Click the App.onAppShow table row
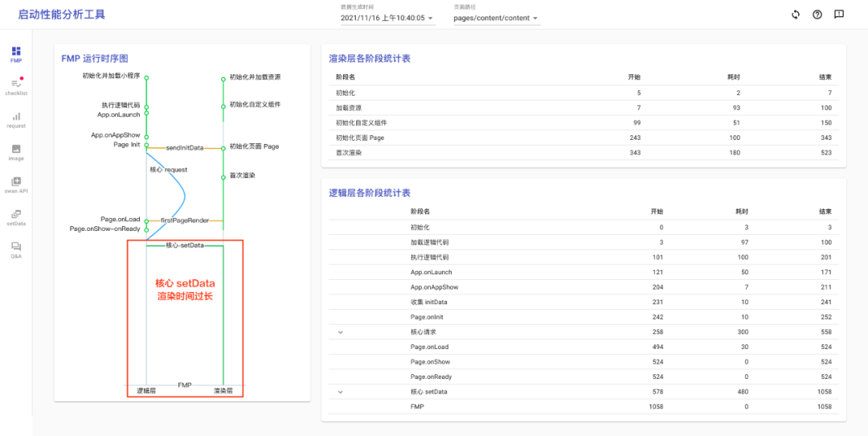868x436 pixels. (x=583, y=287)
